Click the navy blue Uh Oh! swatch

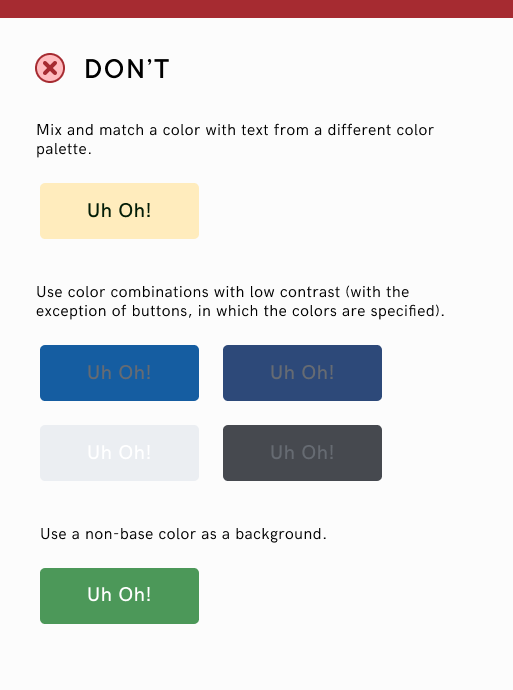pos(302,373)
